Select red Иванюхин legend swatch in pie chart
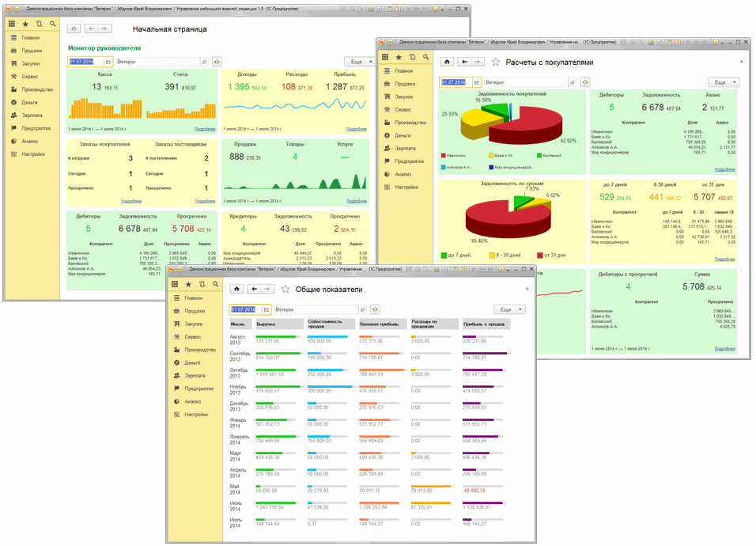756x546 pixels. coord(443,156)
